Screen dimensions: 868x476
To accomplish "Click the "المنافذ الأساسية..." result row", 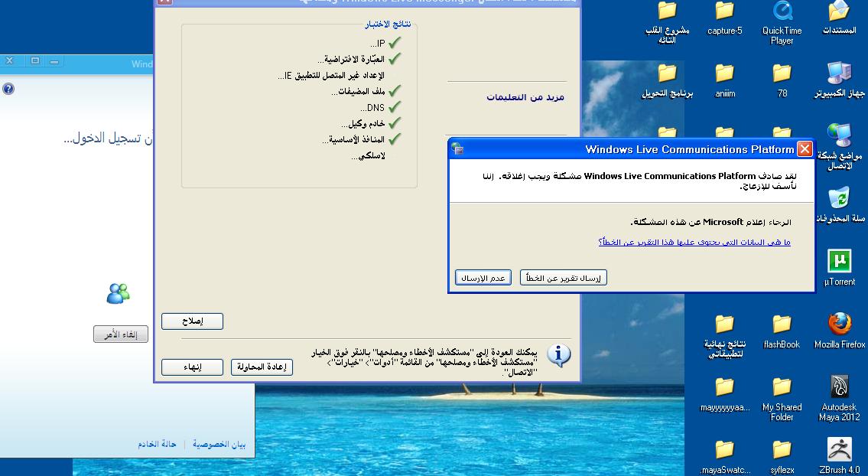I will 362,139.
